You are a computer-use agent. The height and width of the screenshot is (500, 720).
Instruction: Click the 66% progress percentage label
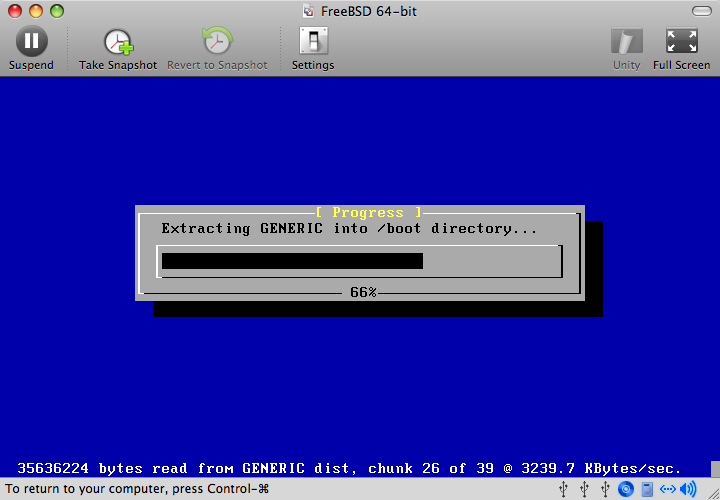pyautogui.click(x=363, y=292)
